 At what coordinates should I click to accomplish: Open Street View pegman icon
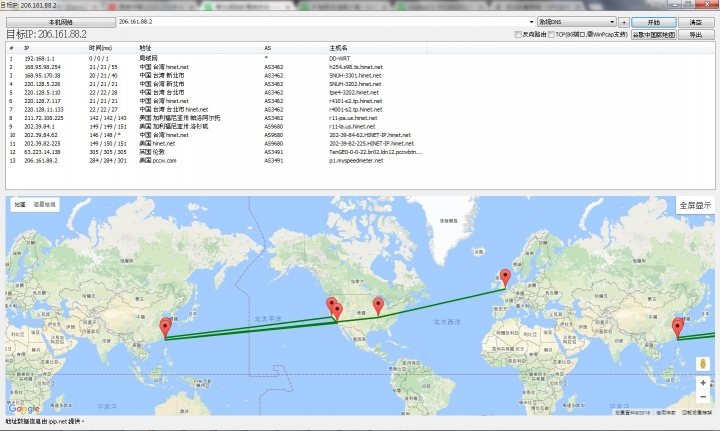(x=703, y=364)
